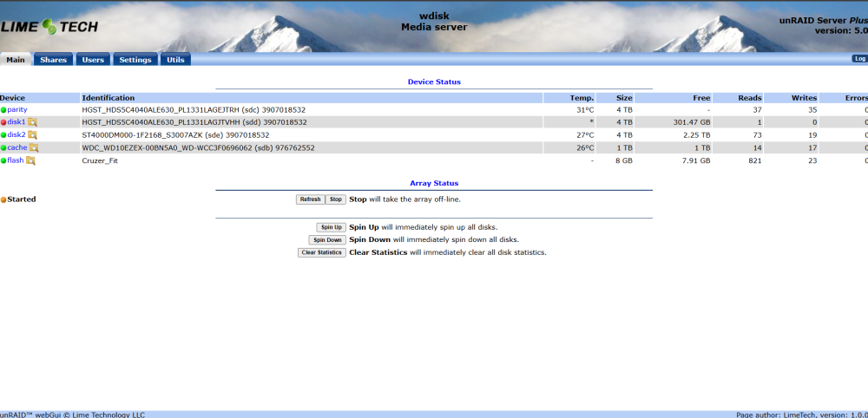Click the Free column header
This screenshot has width=868, height=418.
pyautogui.click(x=701, y=98)
